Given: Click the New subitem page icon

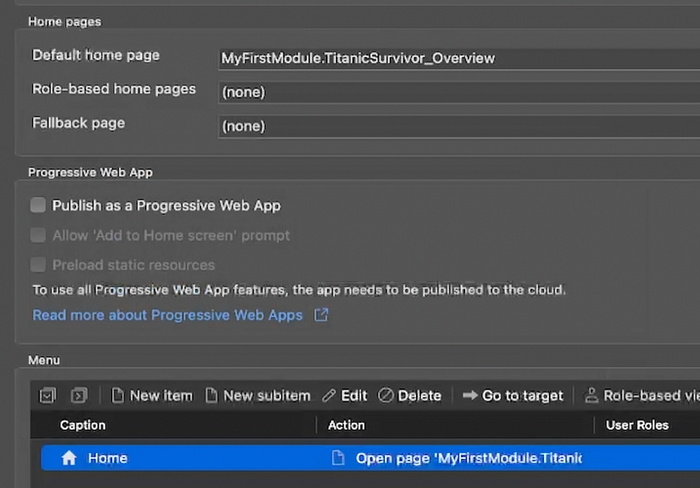Looking at the screenshot, I should 211,395.
